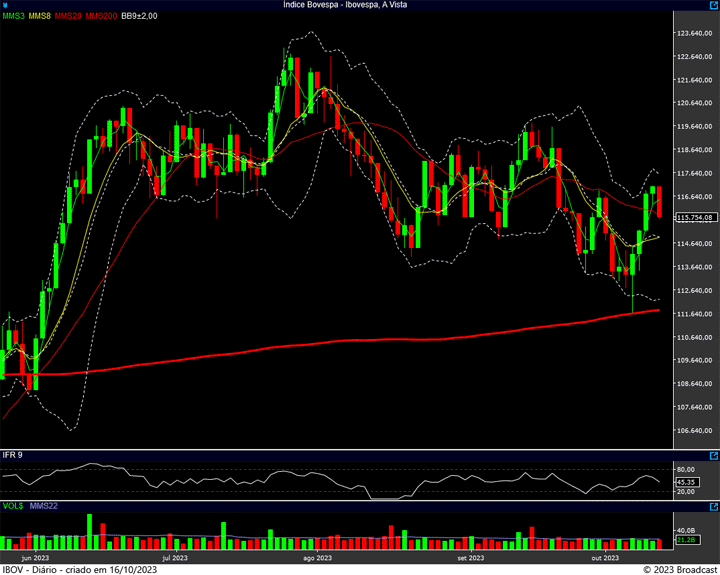Select the MMS200 indicator label
Viewport: 720px width, 575px height.
tap(101, 17)
